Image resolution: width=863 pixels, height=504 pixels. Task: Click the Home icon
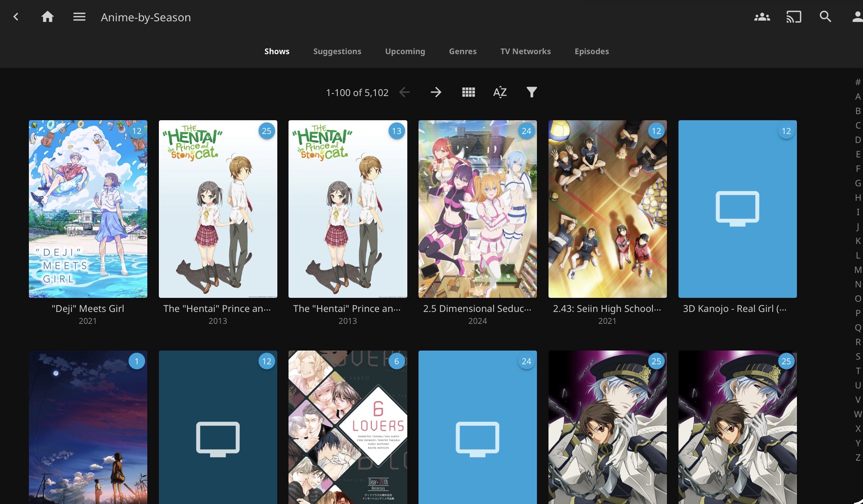(x=47, y=17)
